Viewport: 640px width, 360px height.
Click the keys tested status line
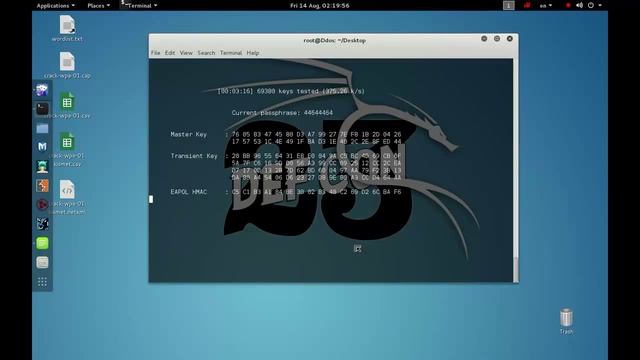[x=291, y=91]
